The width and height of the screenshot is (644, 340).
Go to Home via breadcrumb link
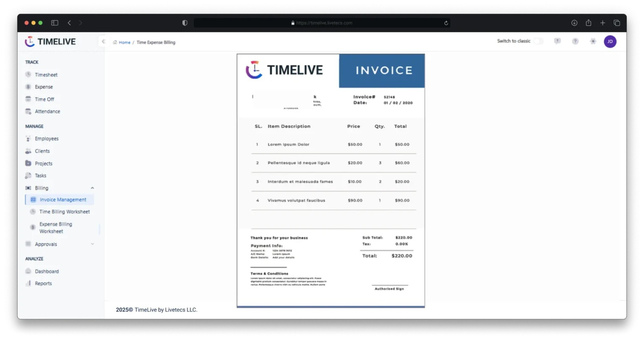[x=124, y=42]
